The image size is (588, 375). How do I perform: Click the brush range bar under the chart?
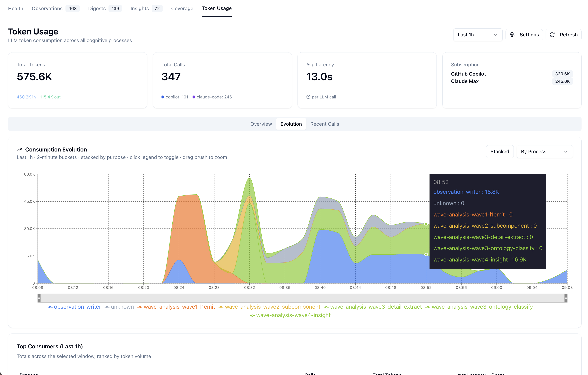302,298
